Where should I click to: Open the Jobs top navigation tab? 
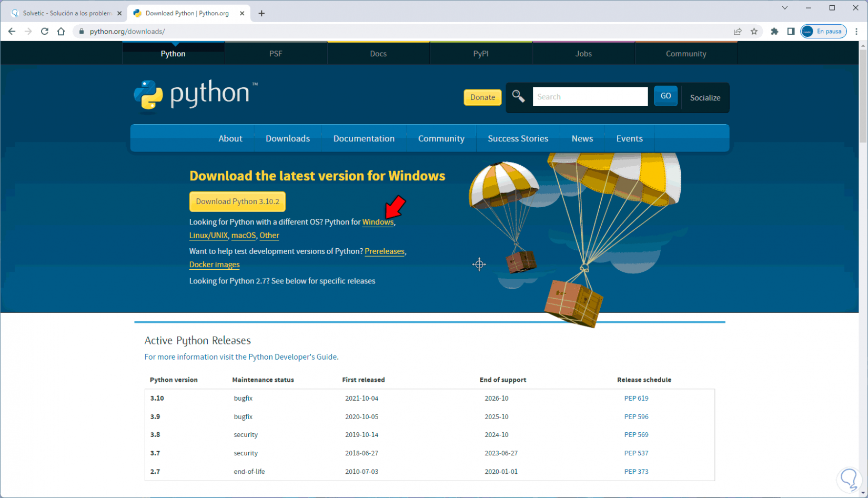(583, 54)
